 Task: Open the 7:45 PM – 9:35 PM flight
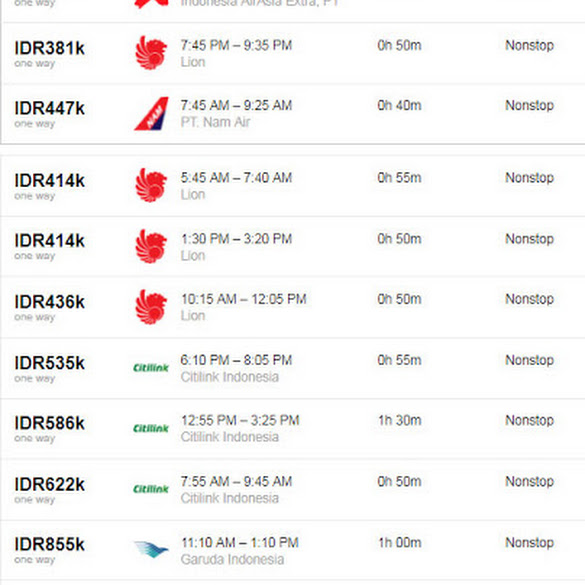pos(236,46)
